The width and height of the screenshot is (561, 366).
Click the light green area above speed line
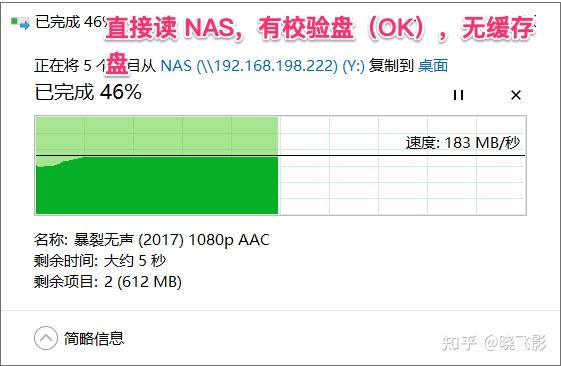point(157,136)
